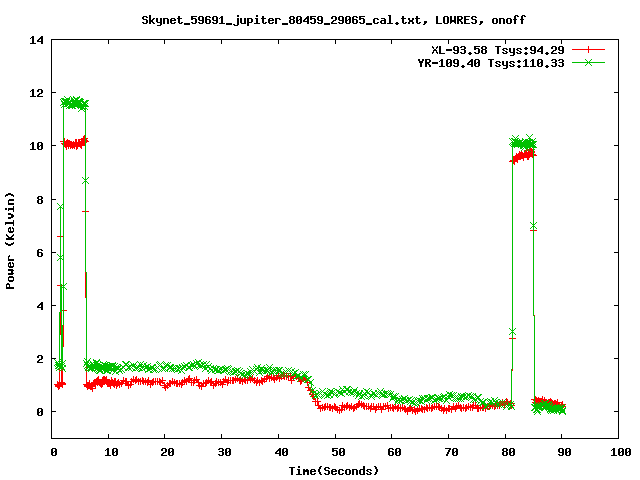Screen dimensions: 640x480
Task: Click the y-axis tick label 6
Action: click(40, 253)
